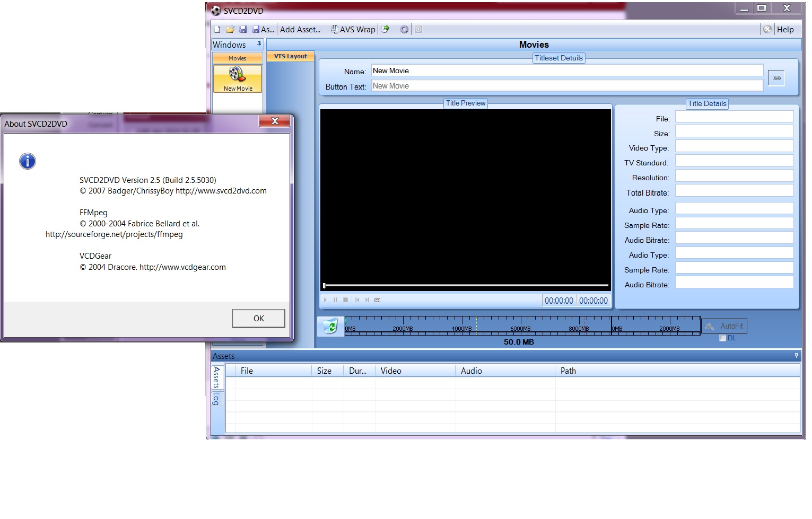Pin the Windows panel
The width and height of the screenshot is (812, 519).
coord(259,44)
